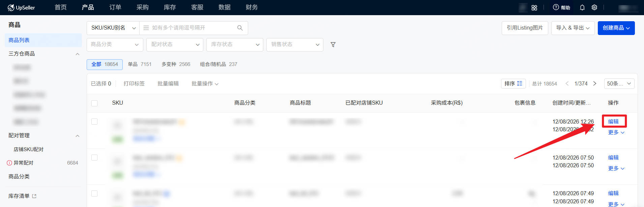Open the advanced filter funnel icon
Screen dimensions: 644x207
click(x=333, y=44)
